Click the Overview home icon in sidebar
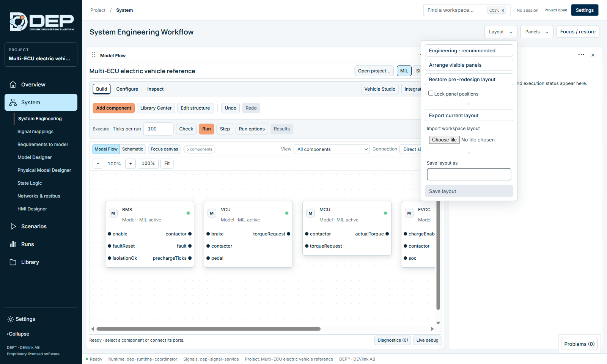This screenshot has height=364, width=607. (x=13, y=85)
